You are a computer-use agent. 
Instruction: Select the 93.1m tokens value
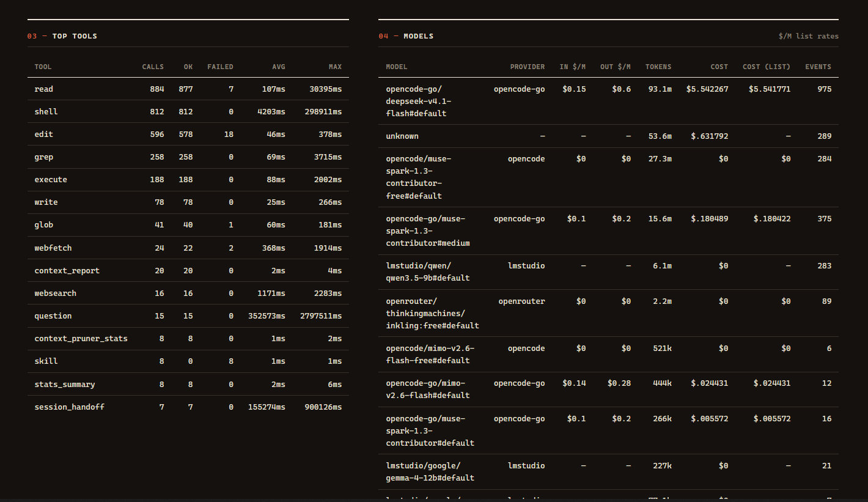pyautogui.click(x=660, y=89)
